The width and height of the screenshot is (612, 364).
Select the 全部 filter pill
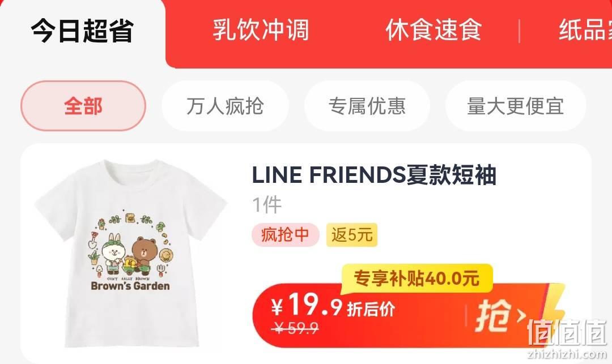[83, 106]
